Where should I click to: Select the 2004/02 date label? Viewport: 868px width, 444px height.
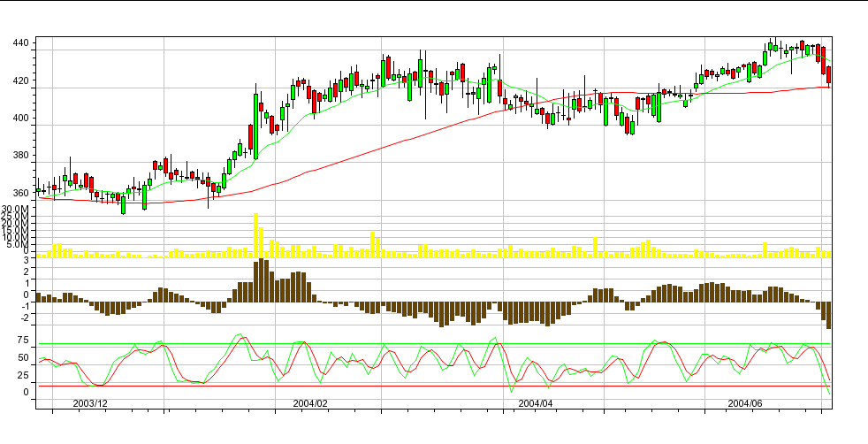point(310,403)
